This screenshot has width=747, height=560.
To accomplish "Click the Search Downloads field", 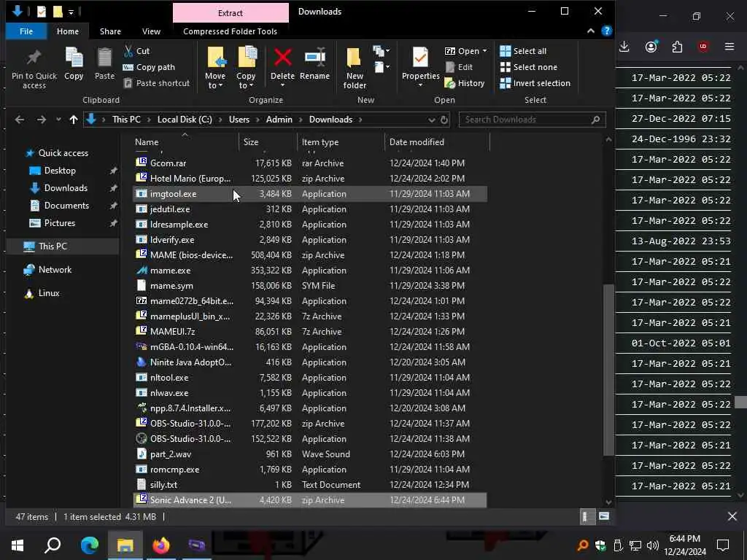I will [532, 120].
